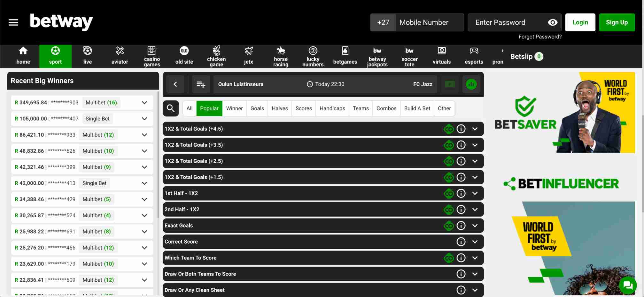Open betgames section

345,56
